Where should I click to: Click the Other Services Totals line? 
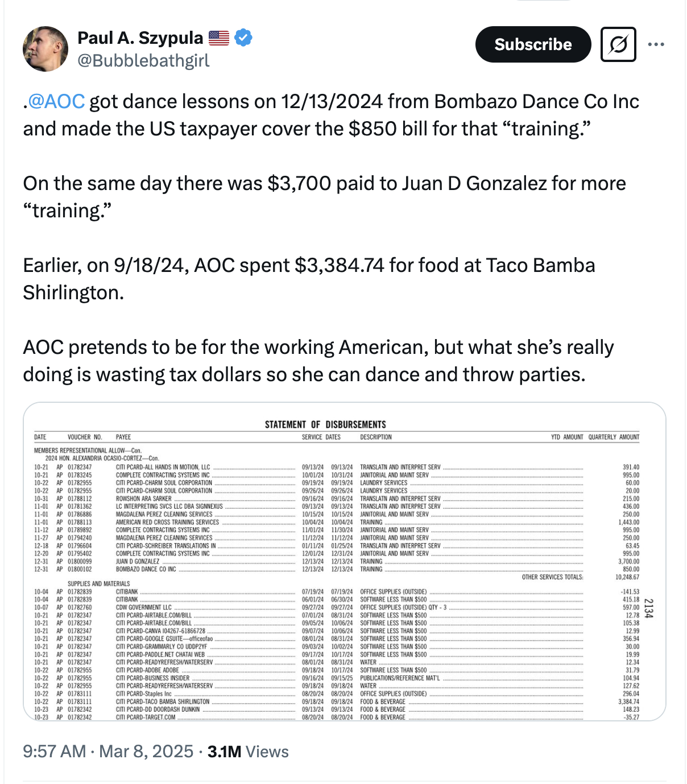pos(580,577)
